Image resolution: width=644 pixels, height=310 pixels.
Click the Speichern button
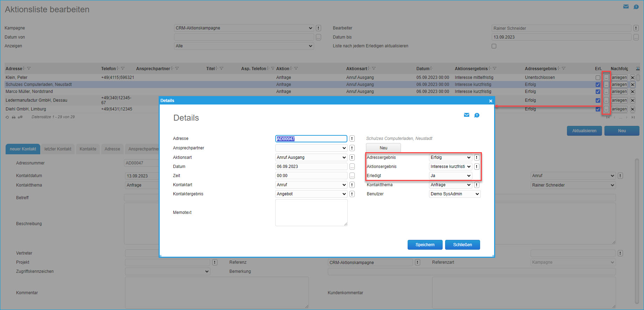point(425,245)
